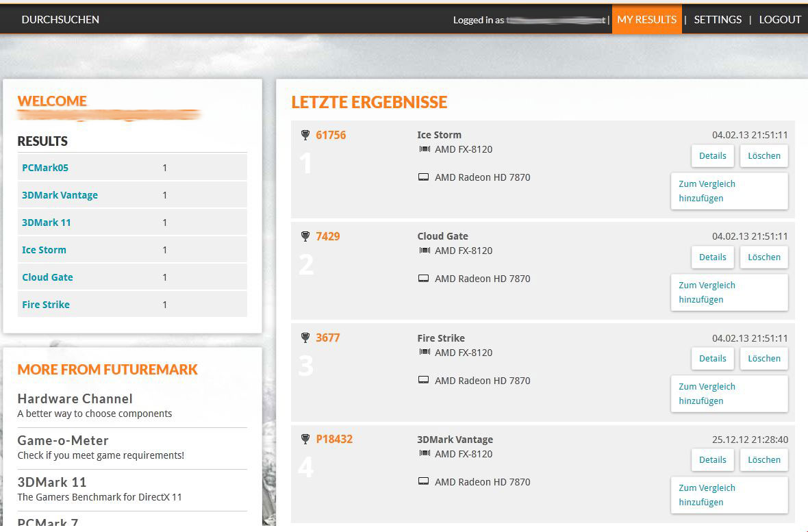
Task: Click the graphics card icon in the 3DMark Vantage result
Action: [424, 481]
